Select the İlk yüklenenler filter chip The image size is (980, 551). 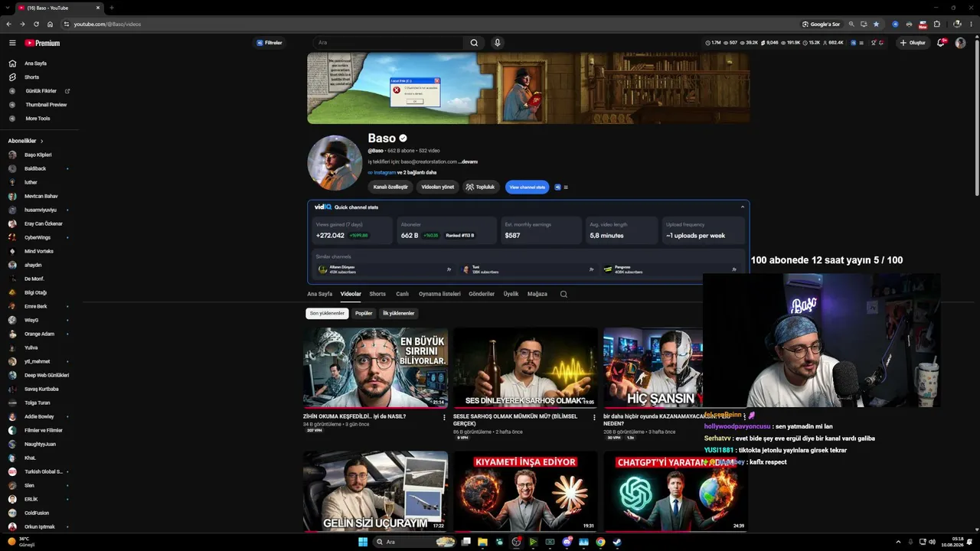(x=399, y=313)
